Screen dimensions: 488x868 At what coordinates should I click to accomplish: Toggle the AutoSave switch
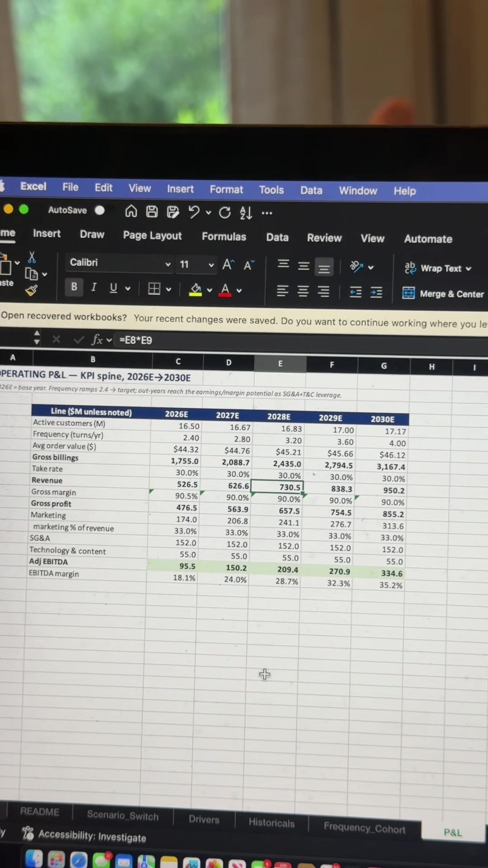[x=100, y=210]
